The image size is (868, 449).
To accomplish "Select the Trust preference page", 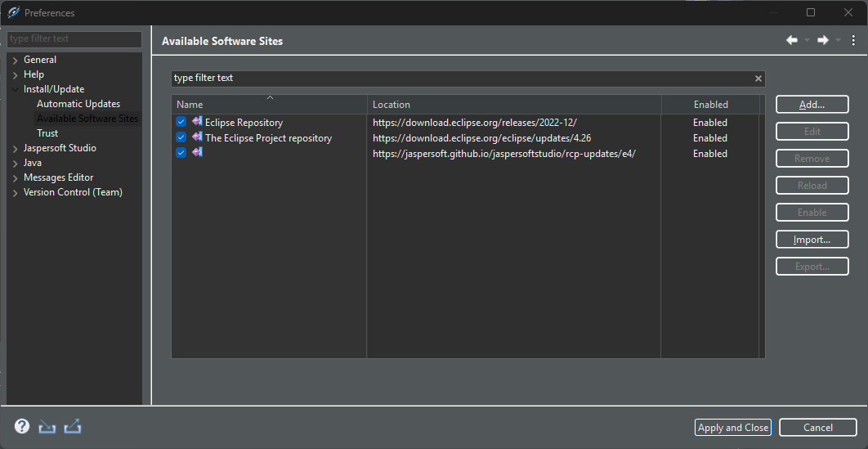I will pyautogui.click(x=47, y=132).
